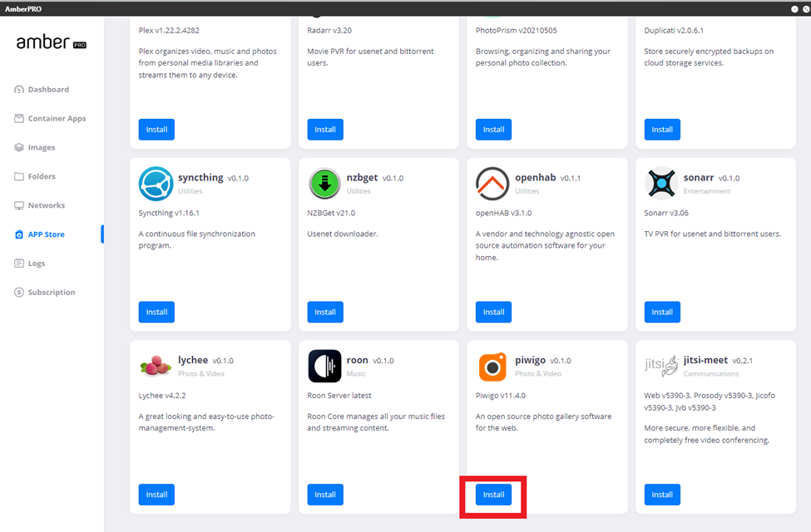Click the 'NZBGet v21.0' version text
The height and width of the screenshot is (532, 811).
(331, 213)
